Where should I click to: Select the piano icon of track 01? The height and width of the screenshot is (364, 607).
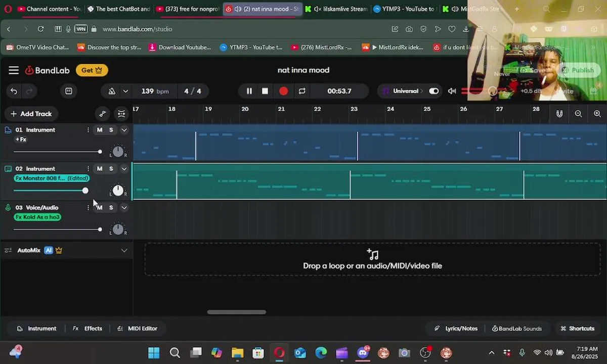point(8,130)
